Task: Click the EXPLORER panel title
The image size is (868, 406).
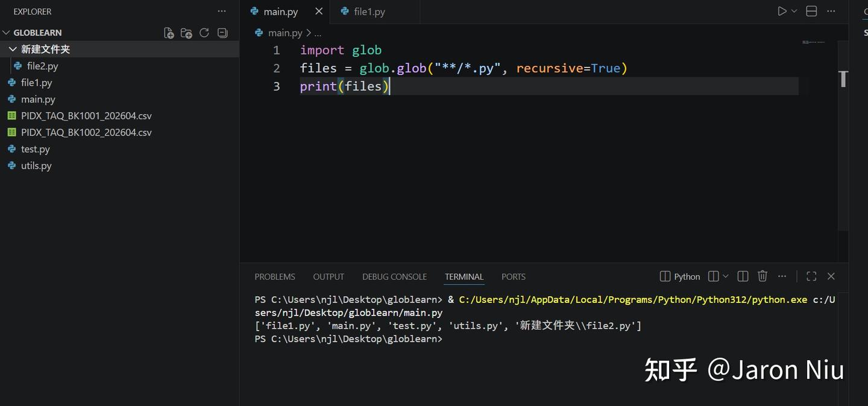Action: coord(33,11)
